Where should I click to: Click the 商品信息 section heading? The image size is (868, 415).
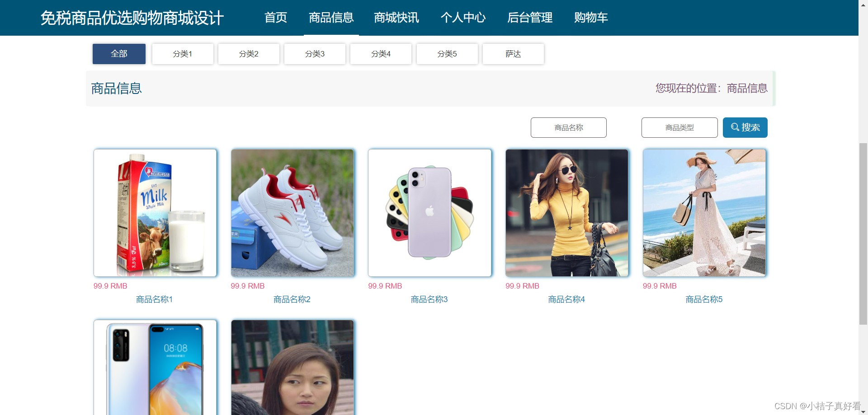tap(117, 88)
